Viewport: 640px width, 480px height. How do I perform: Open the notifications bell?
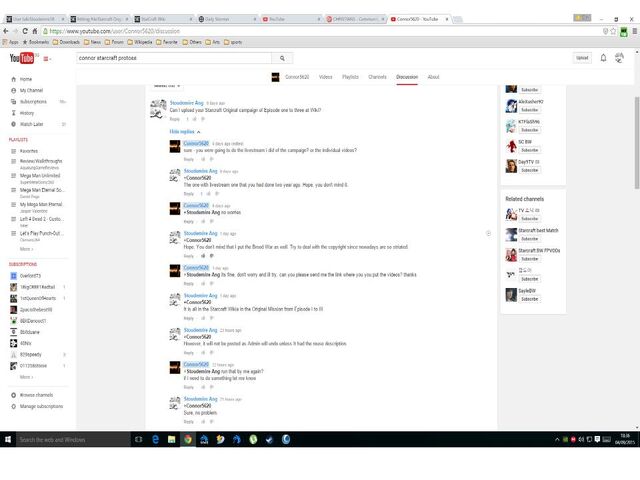pos(603,58)
